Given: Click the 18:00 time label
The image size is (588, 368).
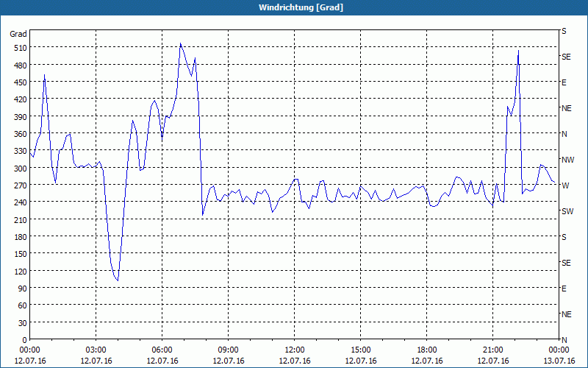Looking at the screenshot, I should click(x=427, y=350).
